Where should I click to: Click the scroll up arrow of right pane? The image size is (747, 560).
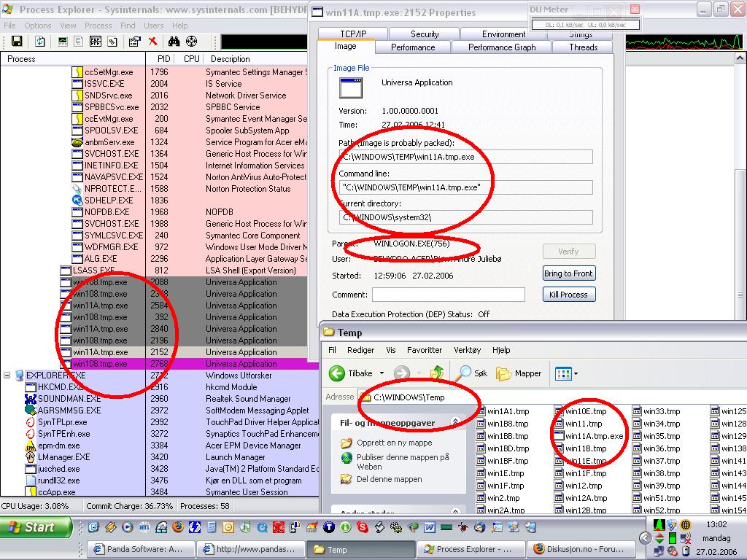pyautogui.click(x=740, y=58)
